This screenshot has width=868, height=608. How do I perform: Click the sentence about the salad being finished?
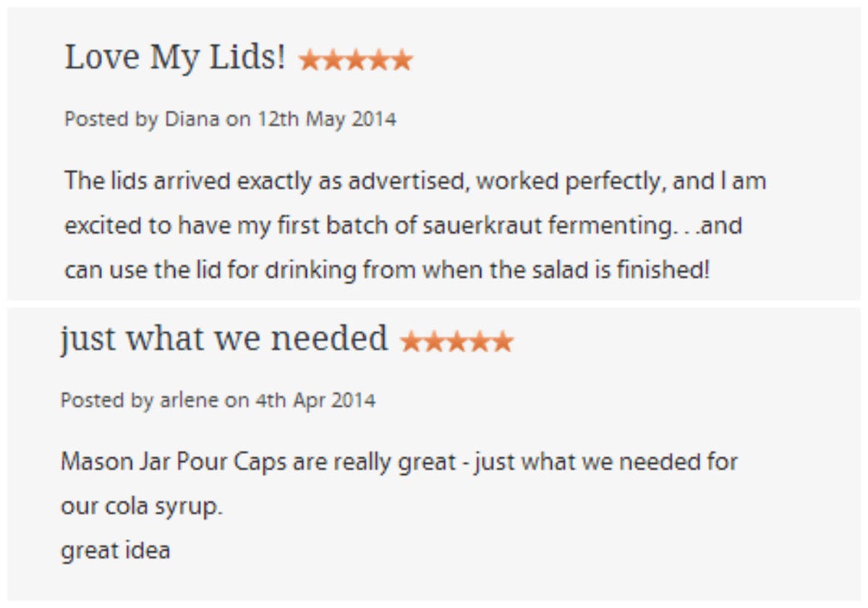(x=388, y=271)
